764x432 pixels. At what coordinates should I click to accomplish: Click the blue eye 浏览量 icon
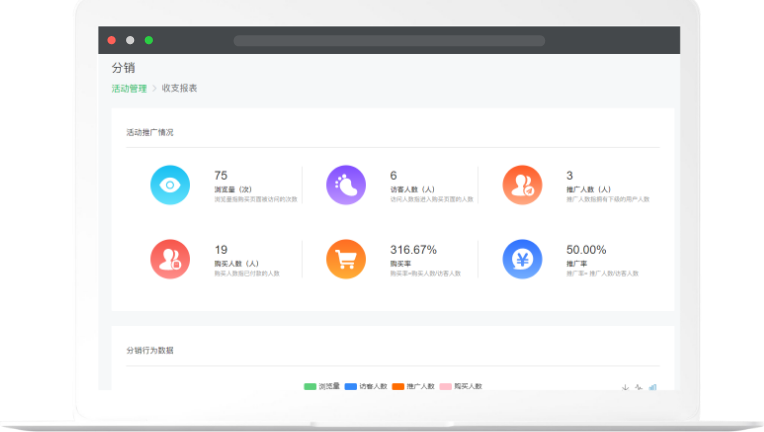170,185
